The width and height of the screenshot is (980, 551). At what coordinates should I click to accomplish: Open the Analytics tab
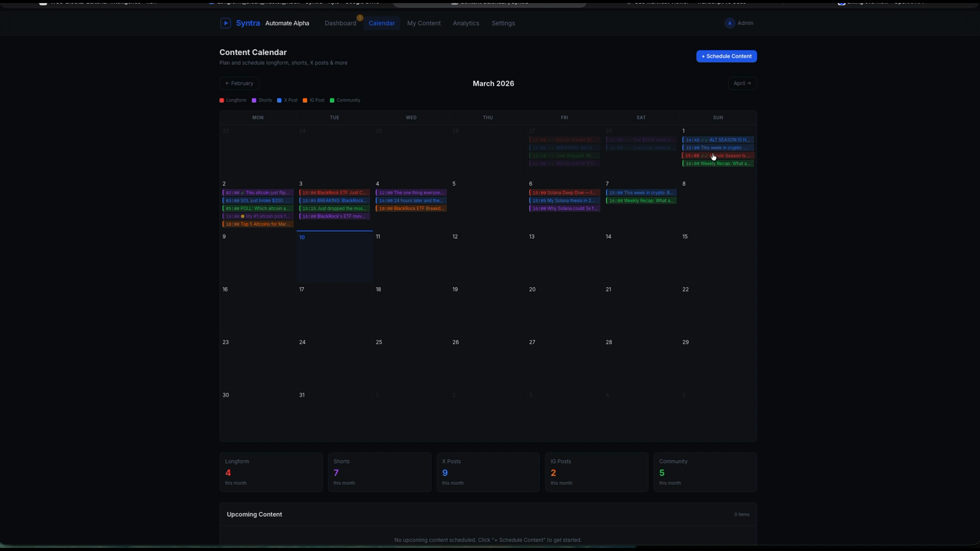pos(465,23)
